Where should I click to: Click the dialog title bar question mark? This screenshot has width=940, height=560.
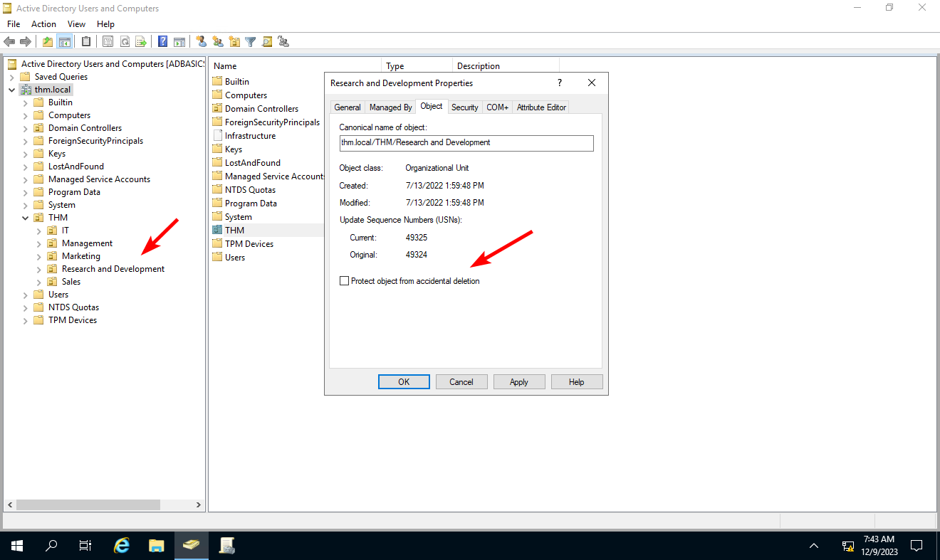(559, 83)
